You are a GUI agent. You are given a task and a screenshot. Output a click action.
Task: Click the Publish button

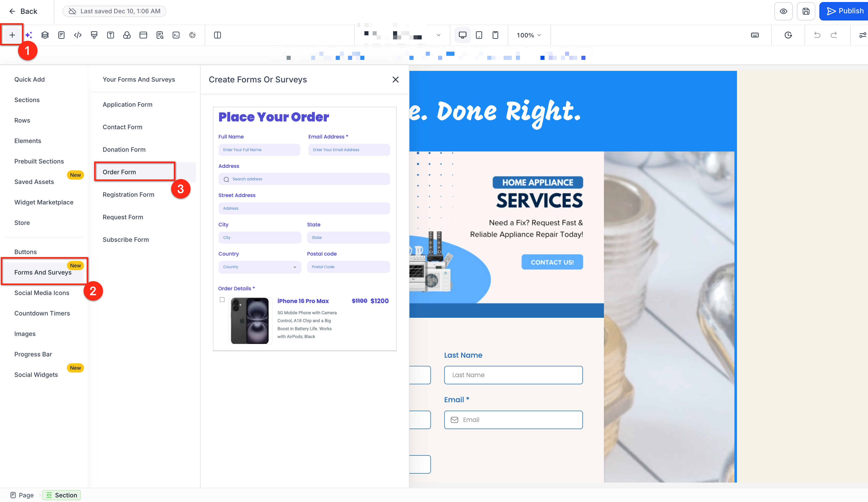point(843,11)
